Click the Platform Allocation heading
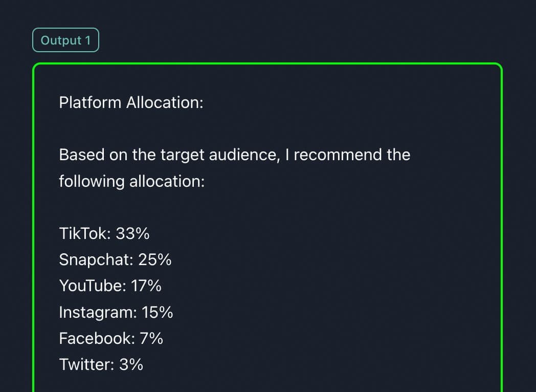Screen dimensions: 536x392 [131, 102]
